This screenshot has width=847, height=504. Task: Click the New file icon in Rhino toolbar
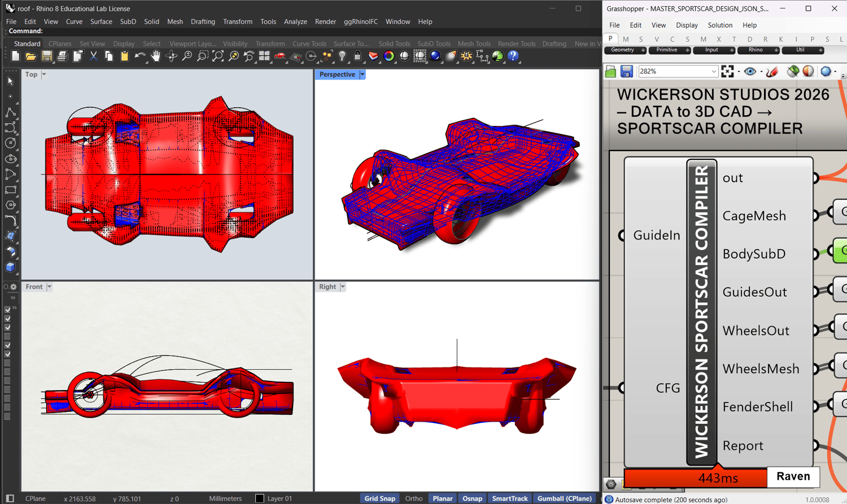pos(15,56)
